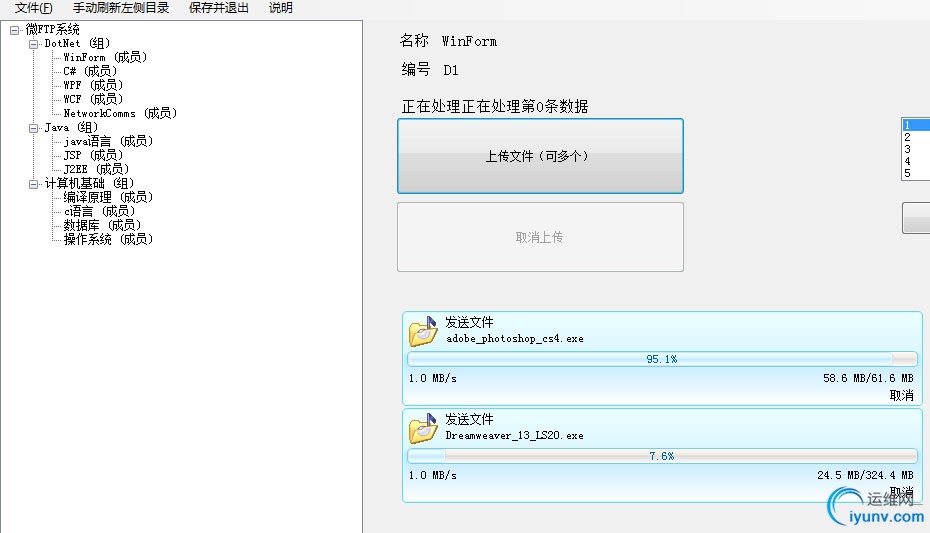Select C# (成员) tree node

tap(90, 72)
